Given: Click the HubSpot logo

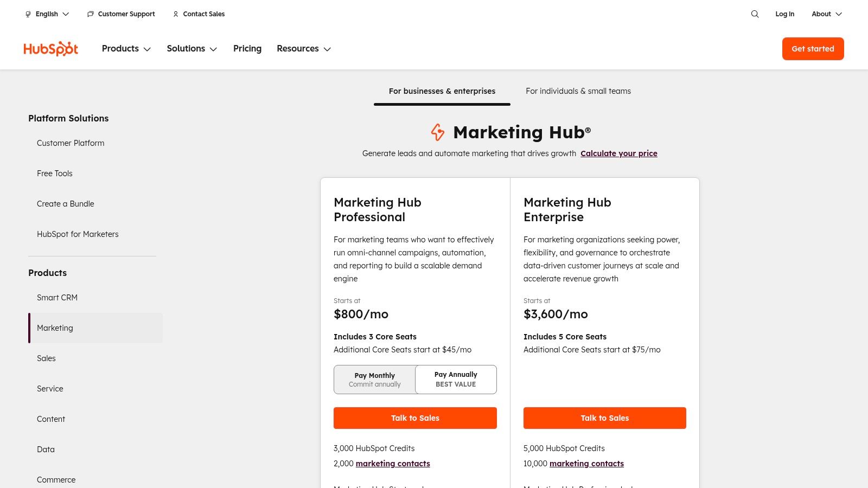Looking at the screenshot, I should [50, 48].
